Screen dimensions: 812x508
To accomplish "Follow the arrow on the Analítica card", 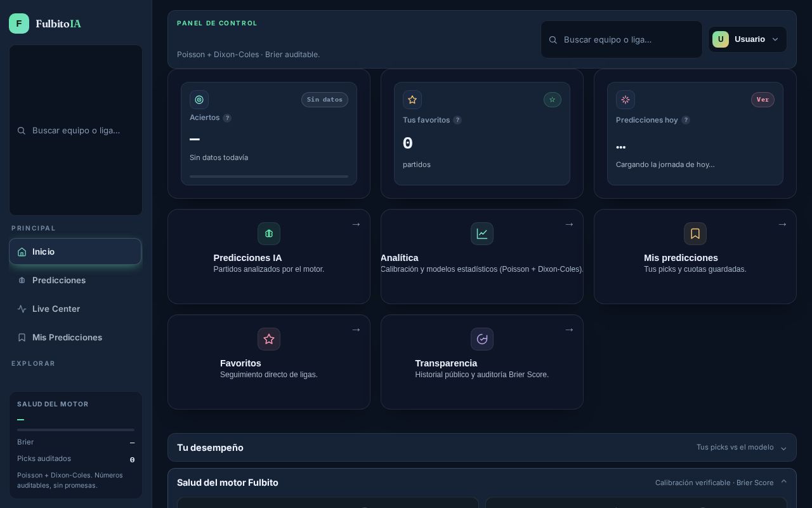I will (569, 224).
